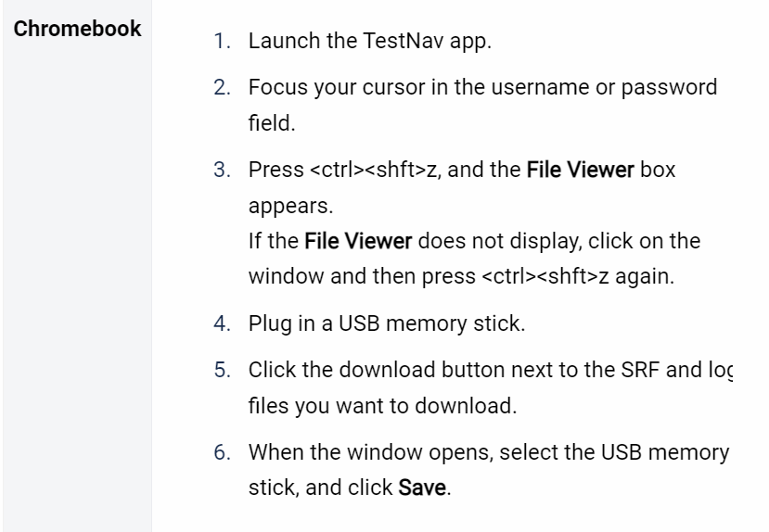This screenshot has height=532, width=769.
Task: Click the text 'Launch the TestNav app.'
Action: click(x=370, y=41)
